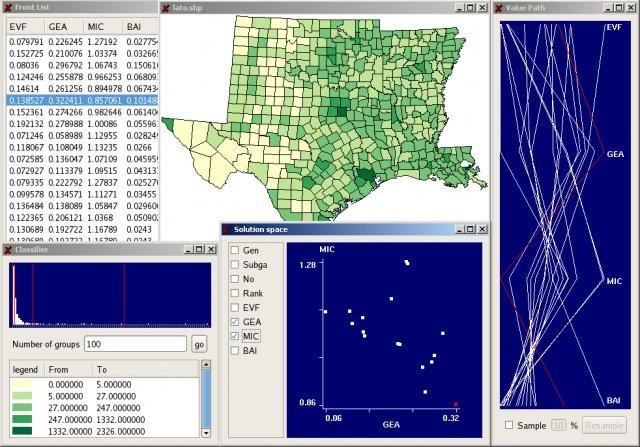Select the row with EVF 0.099578
This screenshot has width=640, height=447.
pos(82,194)
